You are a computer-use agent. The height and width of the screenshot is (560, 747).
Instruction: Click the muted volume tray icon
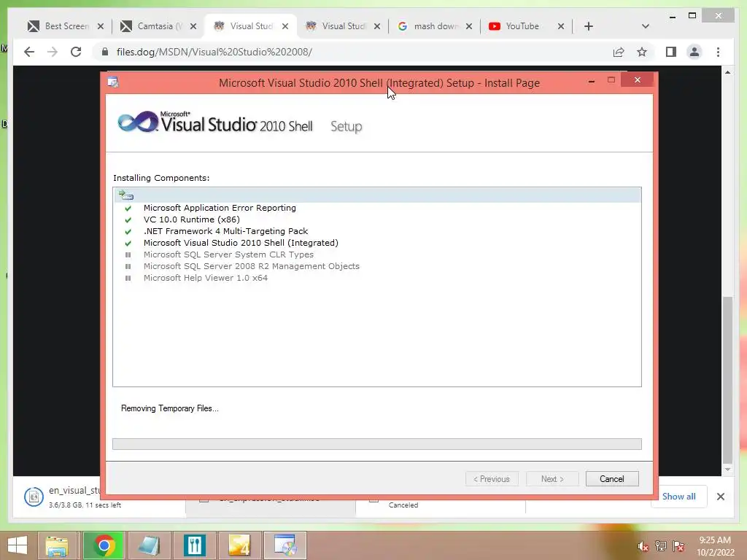click(643, 546)
